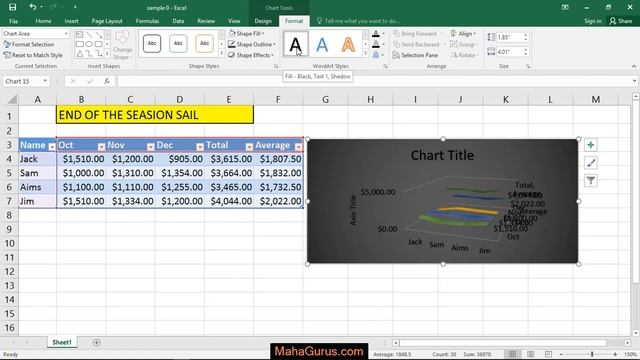The image size is (640, 360).
Task: Open the Oct column filter dropdown
Action: 101,147
